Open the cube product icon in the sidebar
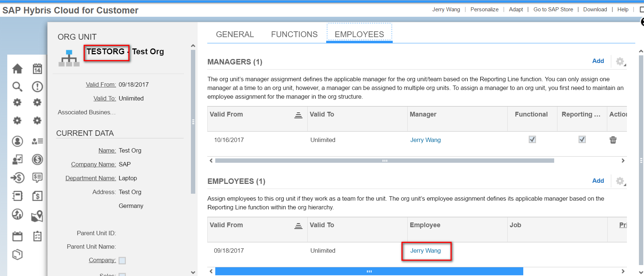 coord(17,254)
